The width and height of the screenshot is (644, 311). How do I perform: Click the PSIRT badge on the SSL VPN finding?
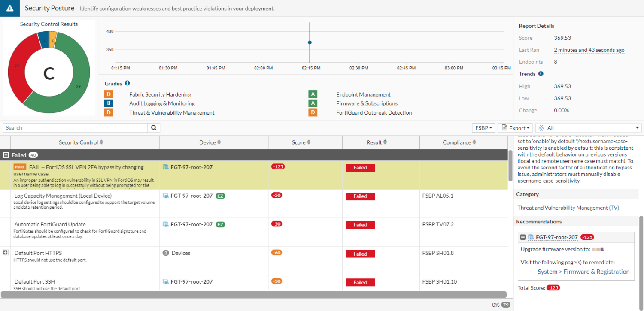pyautogui.click(x=20, y=167)
